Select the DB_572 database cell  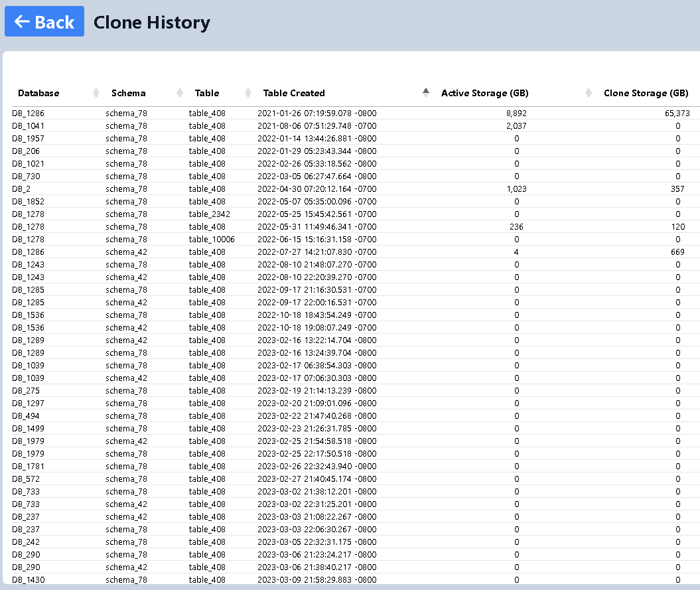pyautogui.click(x=26, y=479)
